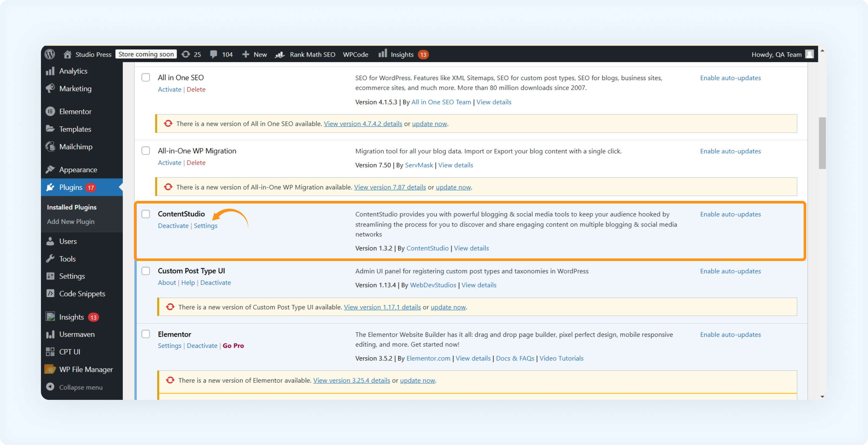
Task: View version 3.25.4 details for Elementor
Action: coord(351,380)
